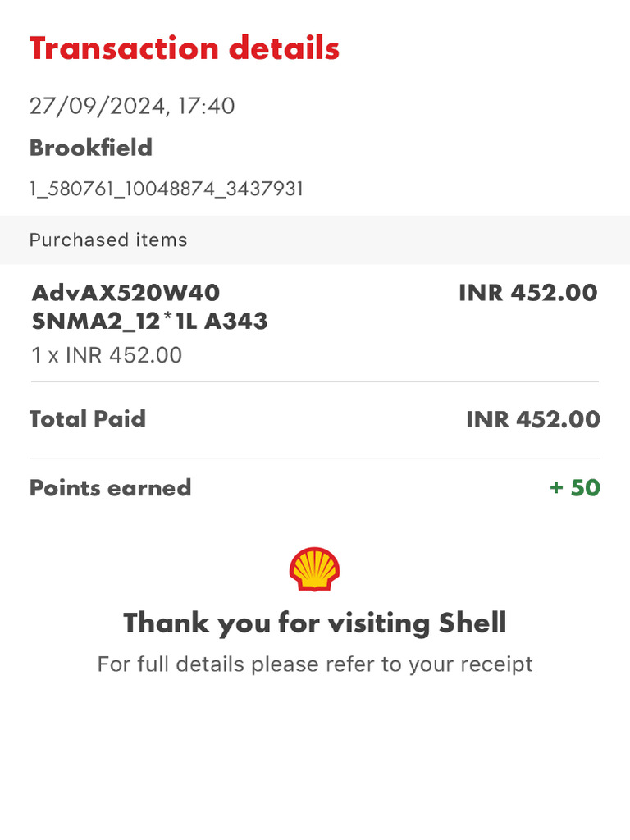Tap the Total Paid label

pos(88,419)
